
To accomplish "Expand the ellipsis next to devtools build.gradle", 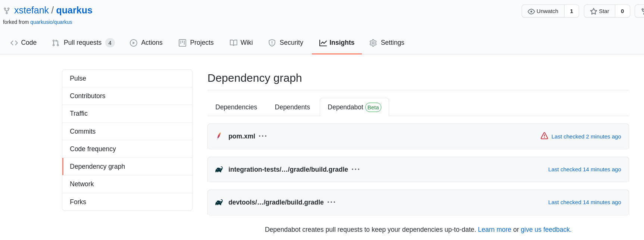I will tap(331, 202).
